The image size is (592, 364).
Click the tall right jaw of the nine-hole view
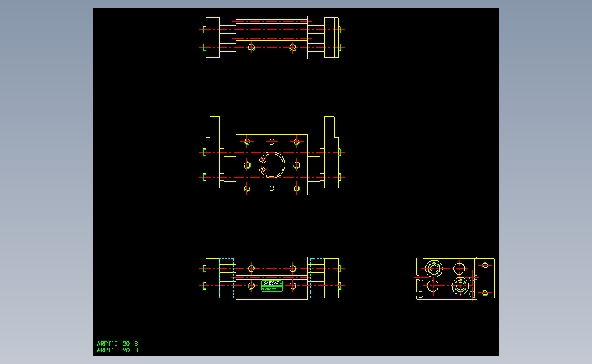tap(331, 152)
